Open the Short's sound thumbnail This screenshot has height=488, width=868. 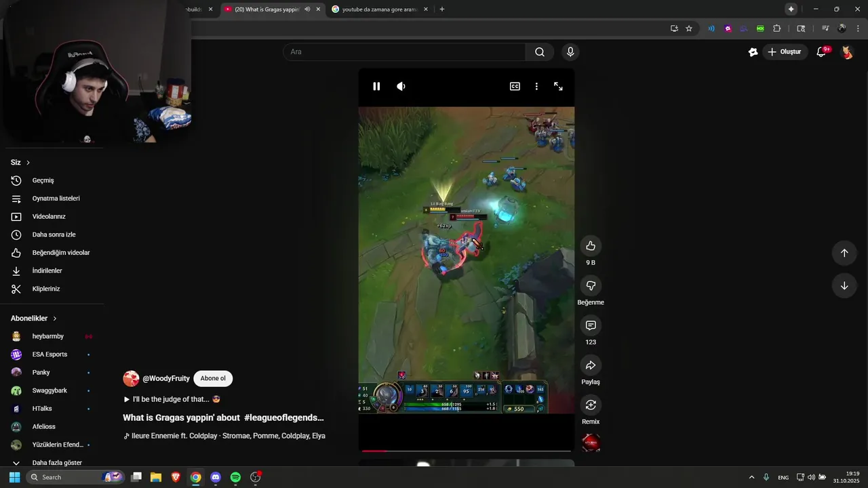tap(591, 443)
